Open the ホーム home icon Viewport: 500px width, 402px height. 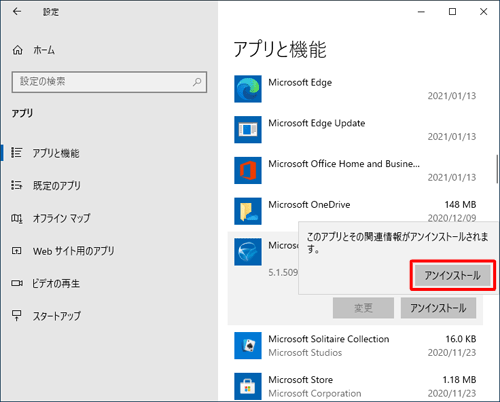(x=18, y=50)
